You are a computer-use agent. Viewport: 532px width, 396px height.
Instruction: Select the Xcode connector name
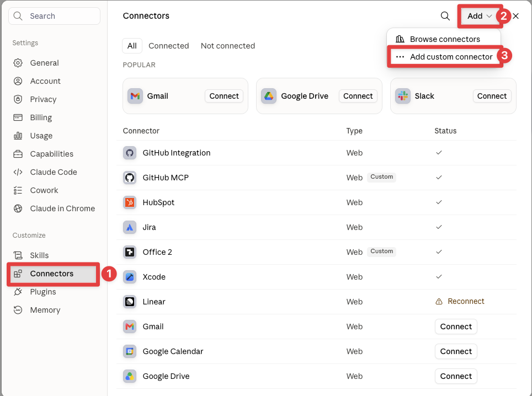click(154, 277)
